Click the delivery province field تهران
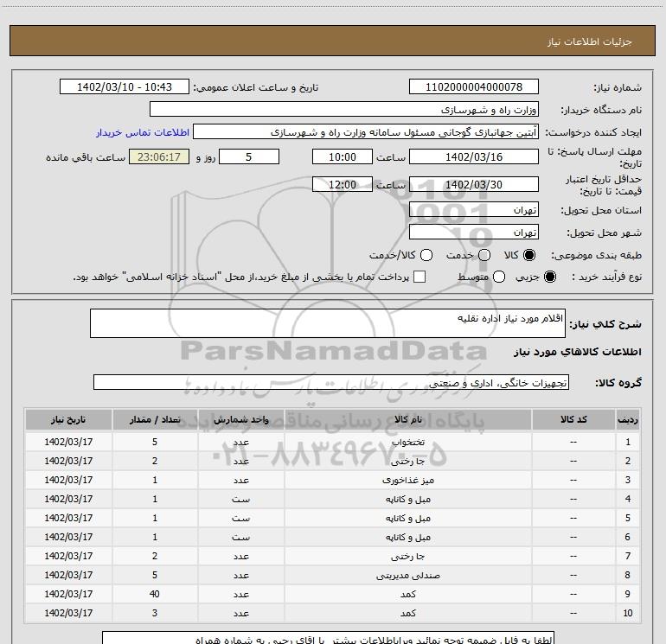This screenshot has width=666, height=644. coord(474,209)
